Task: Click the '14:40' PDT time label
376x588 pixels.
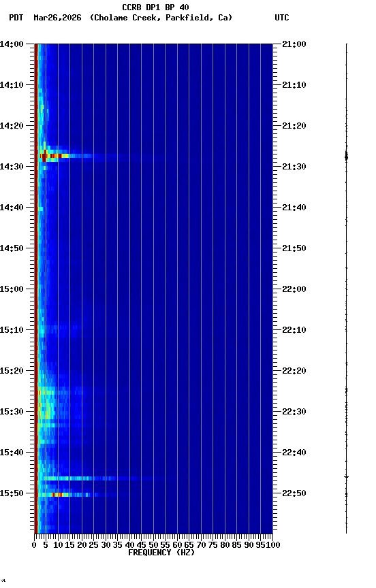Action: (x=12, y=208)
